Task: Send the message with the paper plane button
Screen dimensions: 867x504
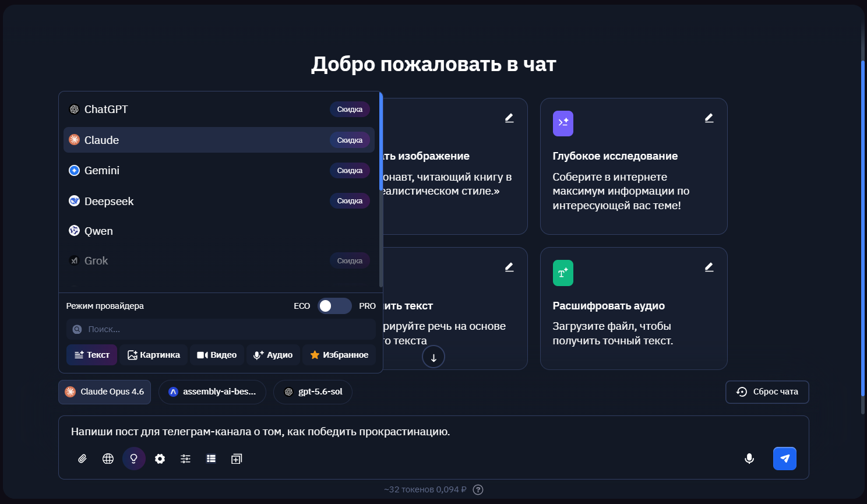Action: point(785,459)
